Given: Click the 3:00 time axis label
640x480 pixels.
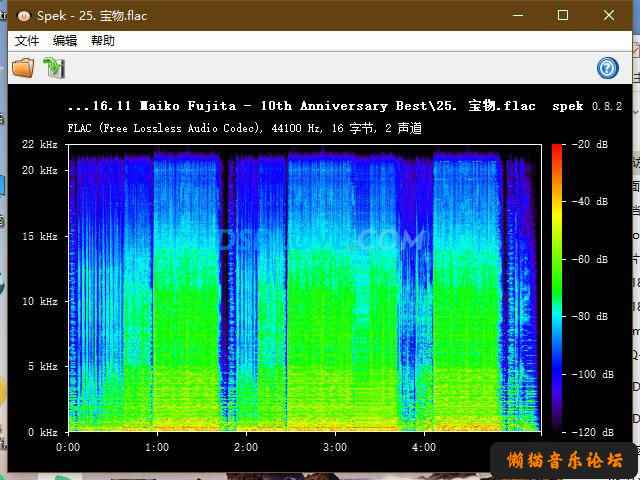Looking at the screenshot, I should (335, 448).
